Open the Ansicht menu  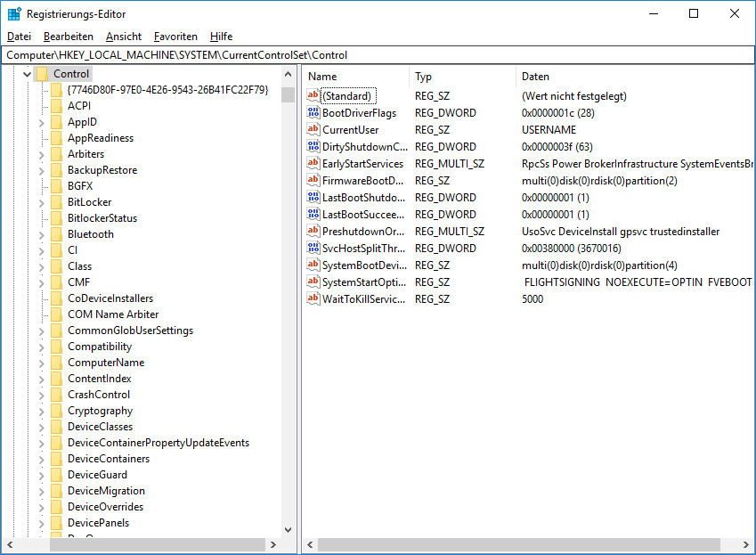point(124,37)
